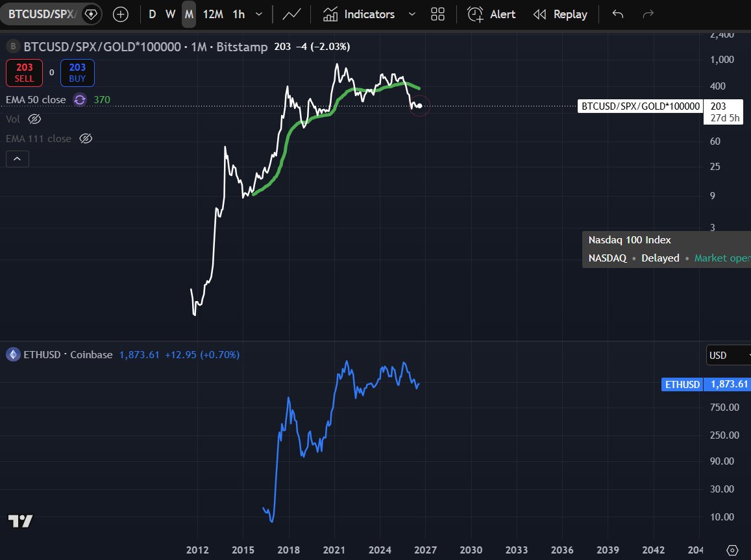Open timeframe dropdown chevron

pos(259,14)
